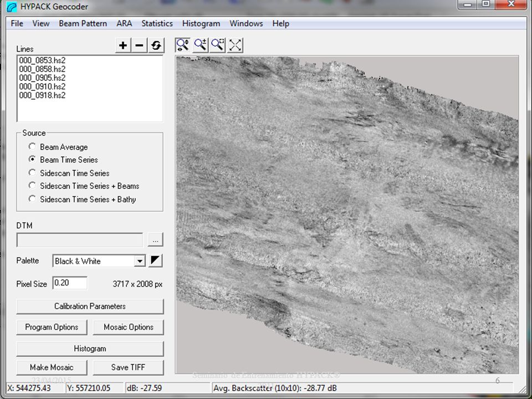Screen dimensions: 532x399
Task: Open Mosaic Options
Action: coord(128,327)
